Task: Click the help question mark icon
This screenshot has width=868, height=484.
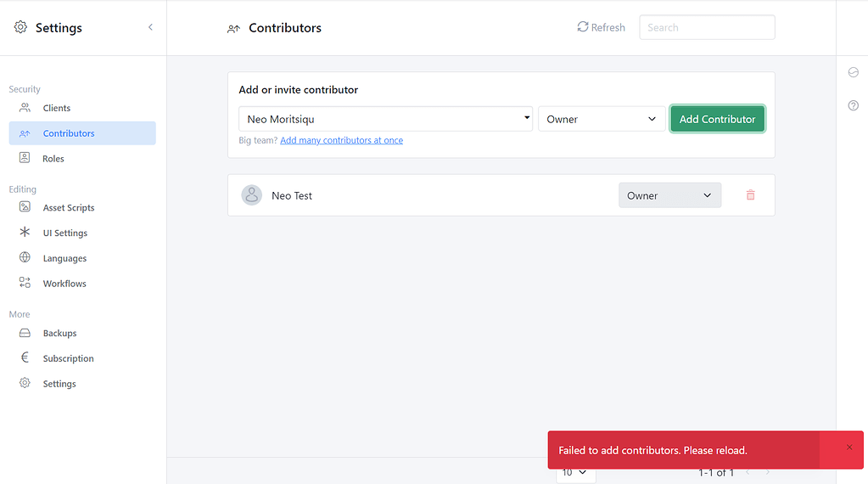Action: click(x=853, y=105)
